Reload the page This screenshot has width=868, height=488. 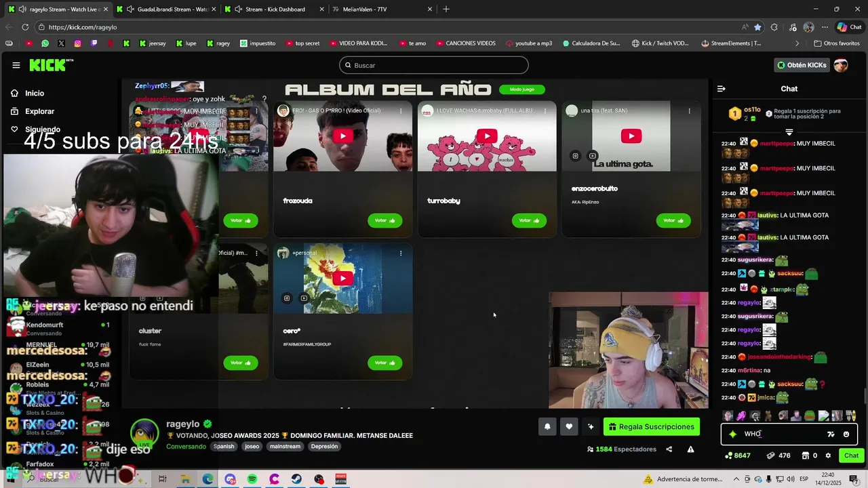25,27
